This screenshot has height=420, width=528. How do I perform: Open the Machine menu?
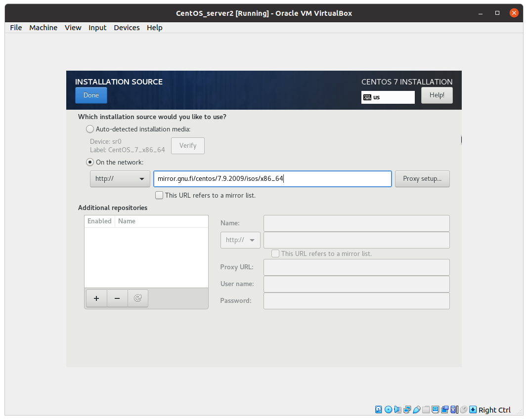pyautogui.click(x=43, y=28)
